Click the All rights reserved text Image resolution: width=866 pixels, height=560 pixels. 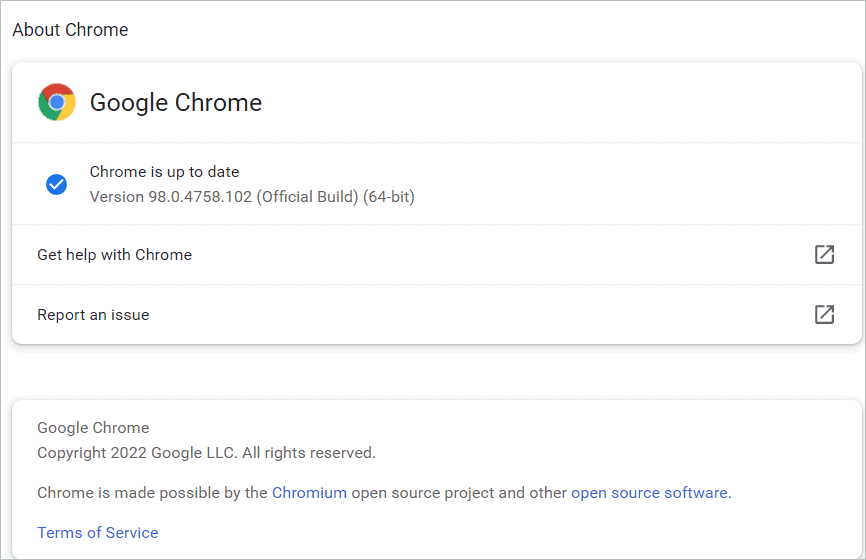pyautogui.click(x=310, y=453)
